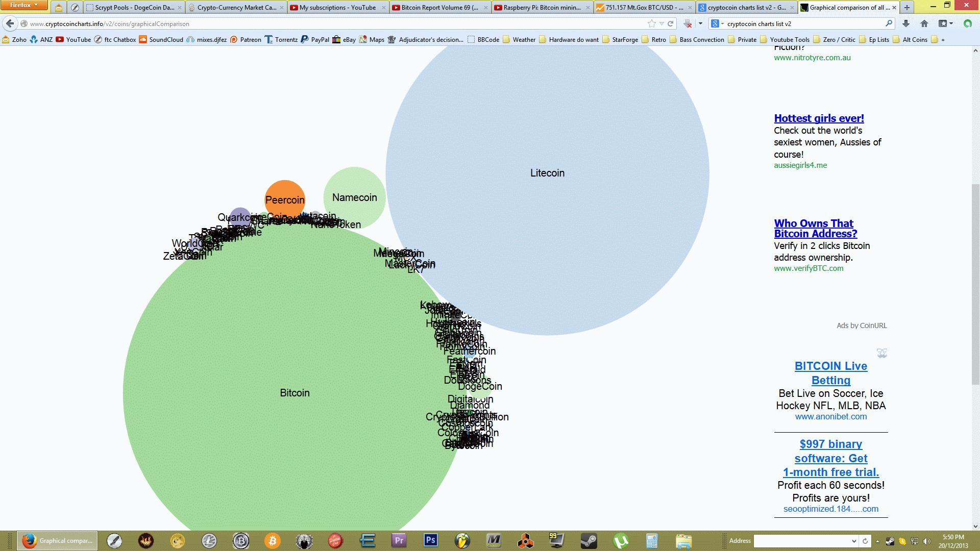This screenshot has height=551, width=980.
Task: Open the Firefox application menu
Action: 24,5
